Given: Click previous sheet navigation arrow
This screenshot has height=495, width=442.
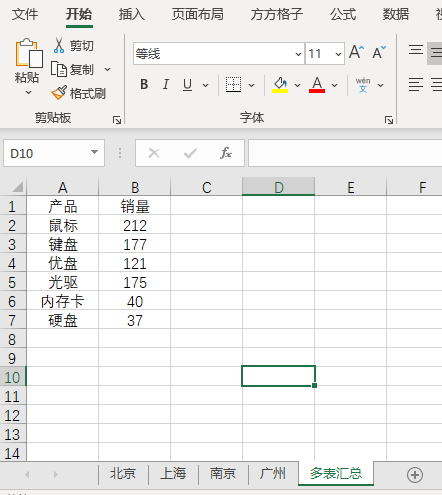Looking at the screenshot, I should (x=27, y=474).
